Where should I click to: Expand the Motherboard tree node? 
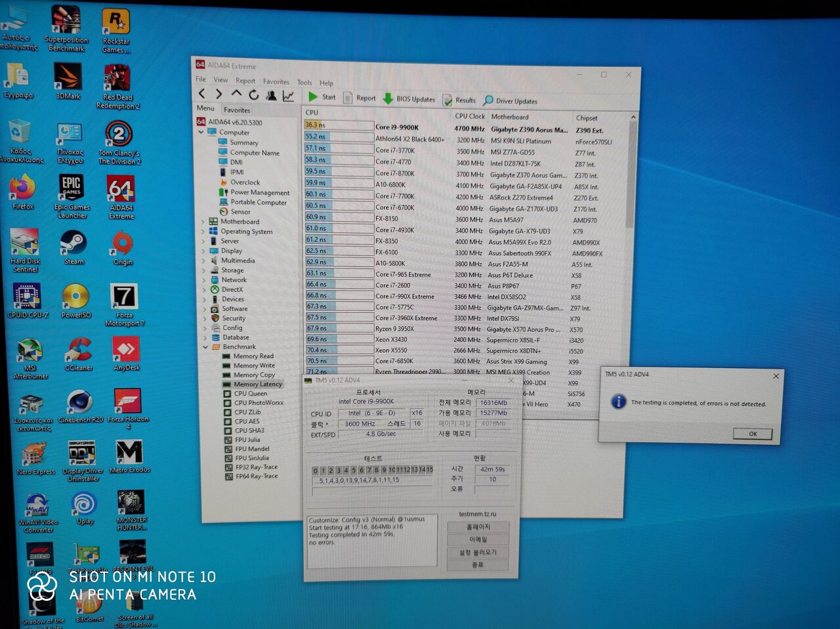(203, 222)
